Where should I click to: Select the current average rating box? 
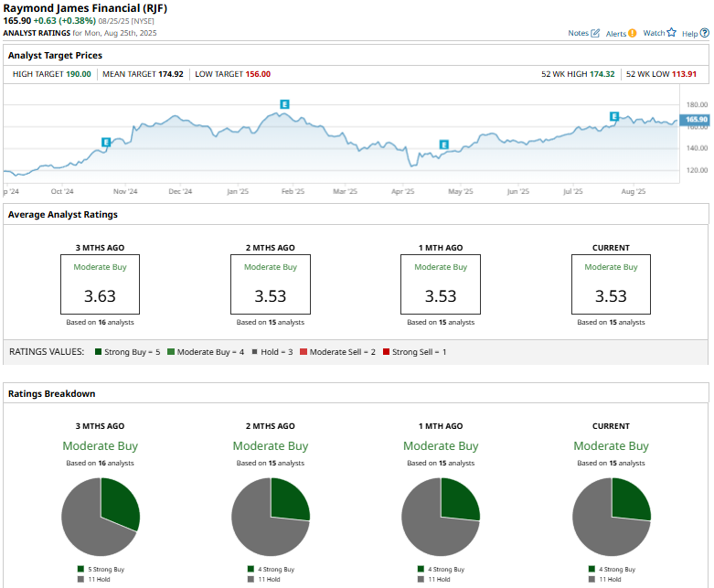coord(611,284)
